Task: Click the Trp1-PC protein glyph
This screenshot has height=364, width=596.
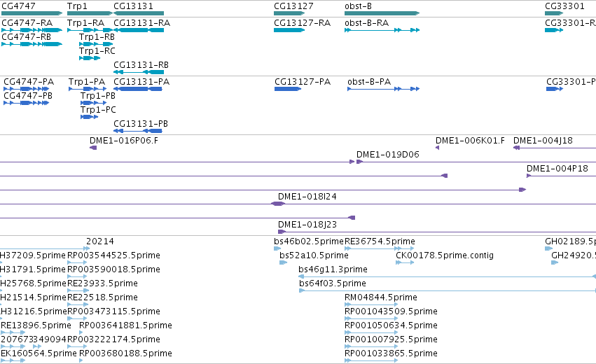Action: pos(90,117)
